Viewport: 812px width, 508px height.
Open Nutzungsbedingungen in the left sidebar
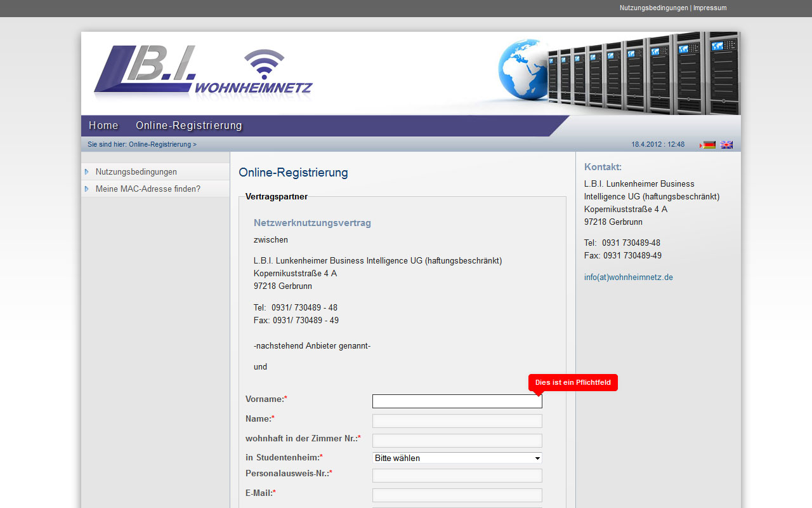coord(155,172)
